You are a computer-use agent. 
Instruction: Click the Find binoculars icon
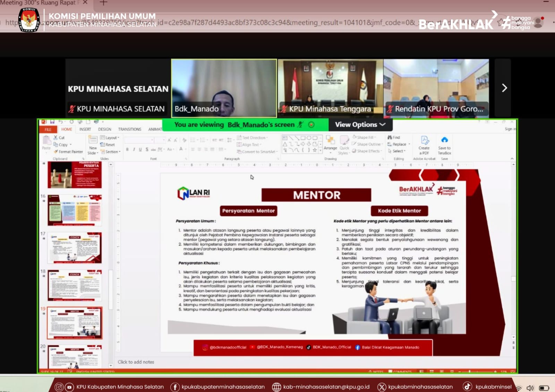pos(390,138)
